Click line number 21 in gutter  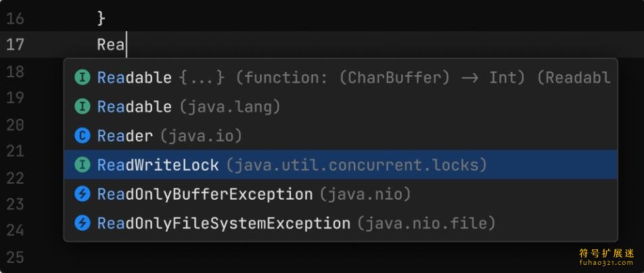tap(15, 151)
